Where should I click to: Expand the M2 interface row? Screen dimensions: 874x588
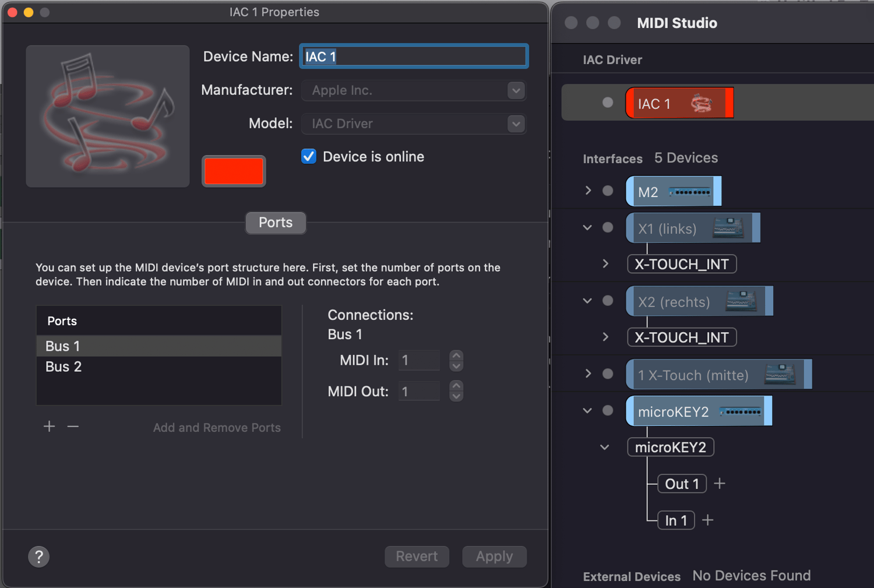(x=588, y=191)
